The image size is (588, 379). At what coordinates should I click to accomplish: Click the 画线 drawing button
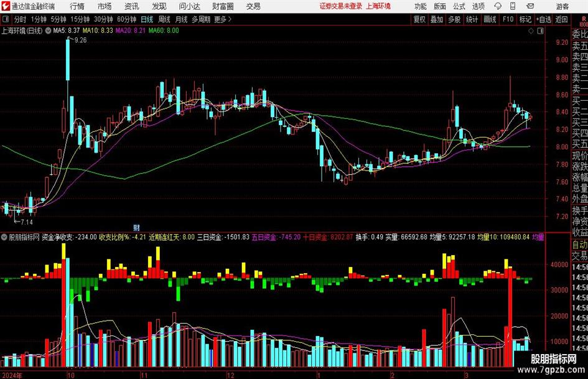[490, 19]
